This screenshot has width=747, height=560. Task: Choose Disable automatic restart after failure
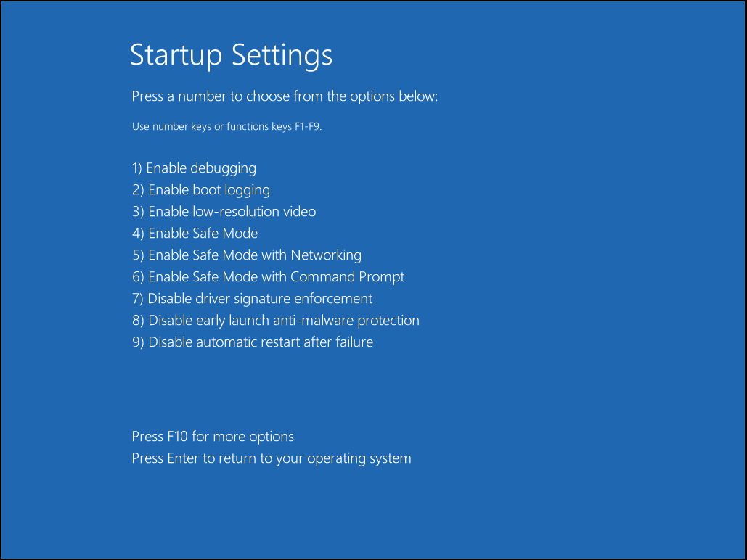[253, 342]
